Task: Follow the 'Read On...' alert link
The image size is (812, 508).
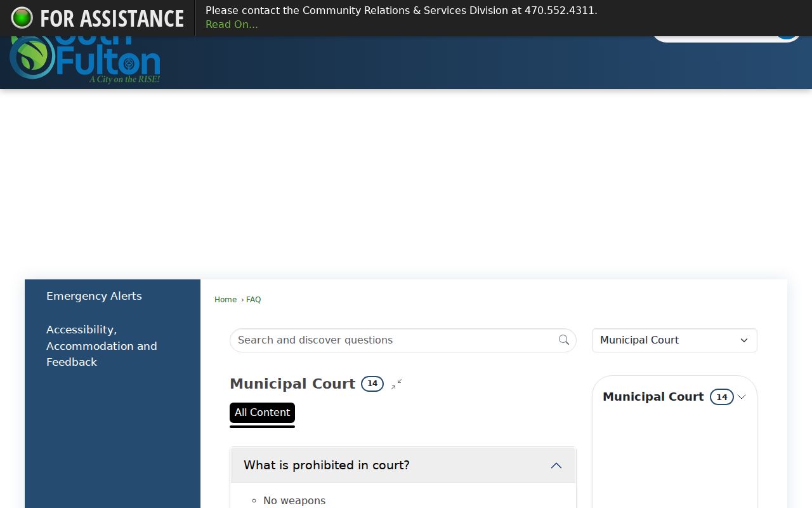Action: pyautogui.click(x=232, y=25)
